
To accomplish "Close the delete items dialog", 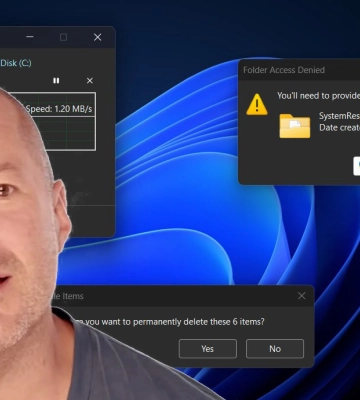I will pyautogui.click(x=302, y=296).
